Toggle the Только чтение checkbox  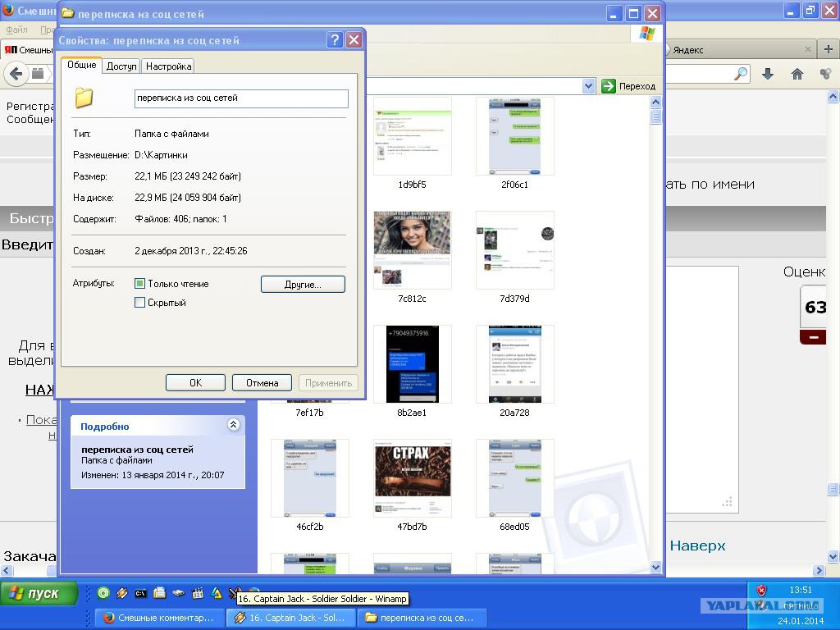pos(139,283)
